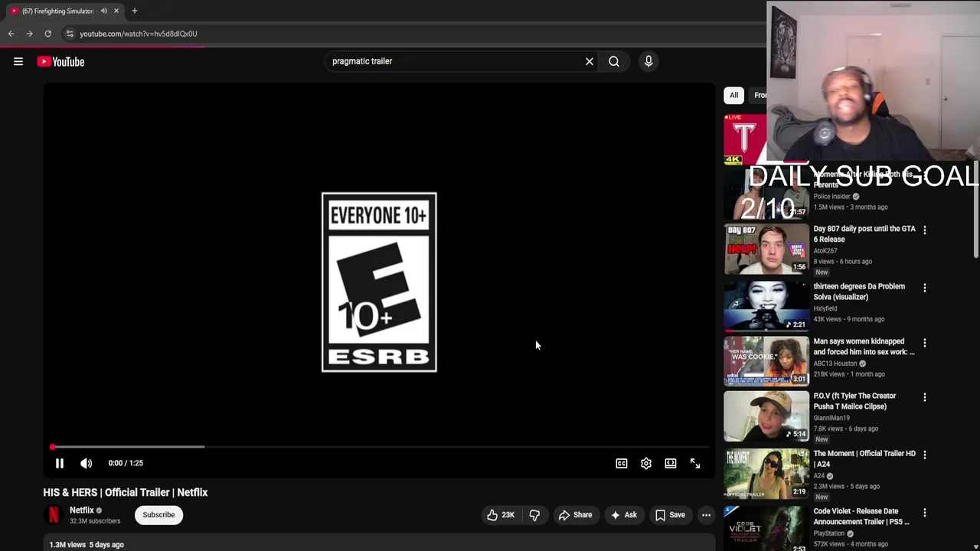Open more actions three-dot menu
980x551 pixels.
pyautogui.click(x=706, y=515)
